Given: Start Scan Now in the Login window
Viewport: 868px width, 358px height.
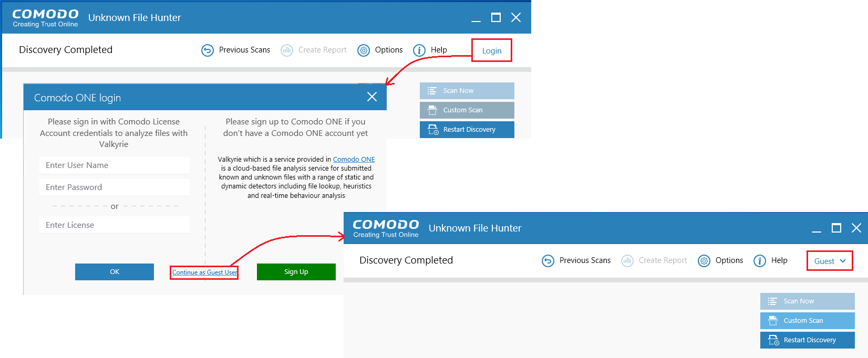Looking at the screenshot, I should tap(467, 91).
